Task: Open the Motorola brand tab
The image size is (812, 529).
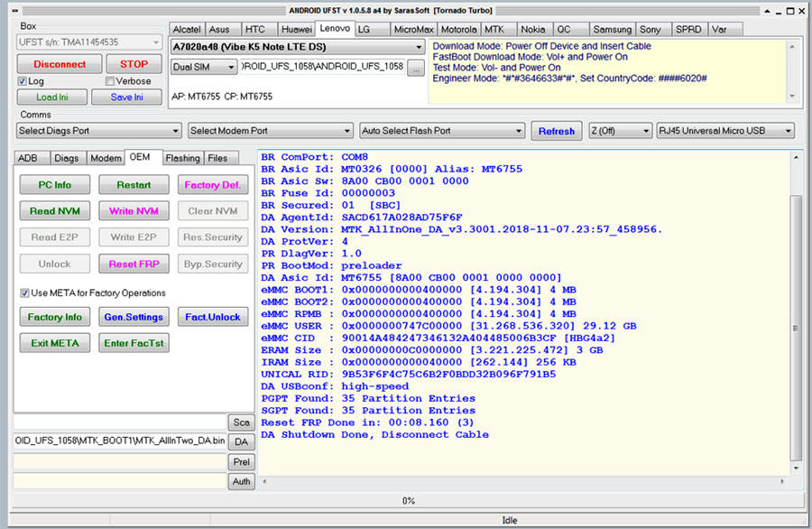Action: (x=459, y=30)
